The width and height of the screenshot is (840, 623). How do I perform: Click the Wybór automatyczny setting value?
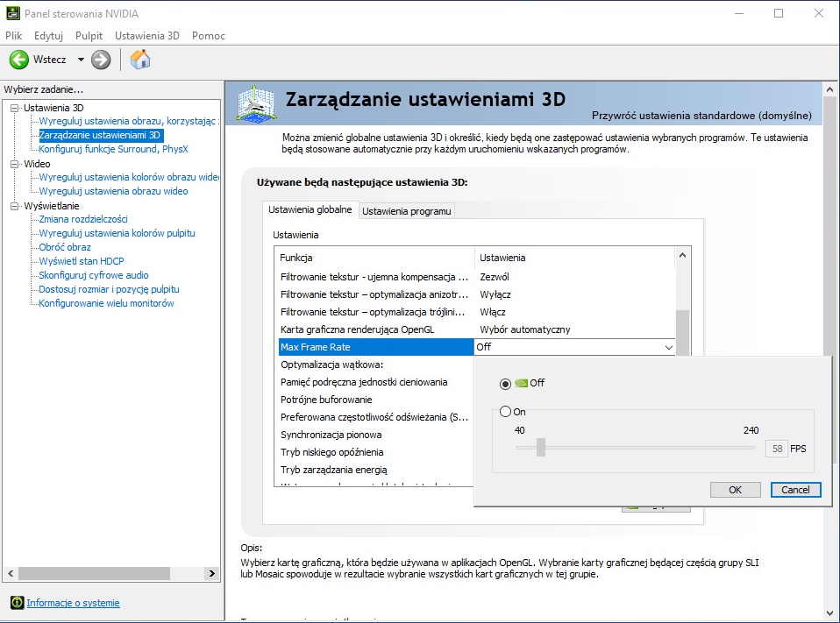(x=525, y=329)
